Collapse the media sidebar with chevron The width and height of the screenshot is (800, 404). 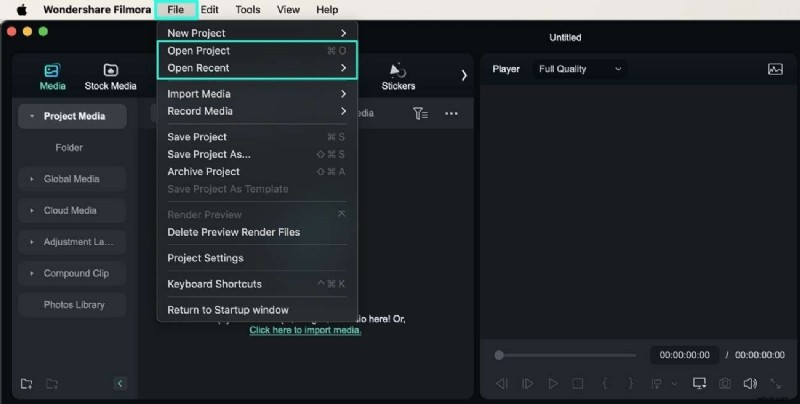[x=120, y=383]
